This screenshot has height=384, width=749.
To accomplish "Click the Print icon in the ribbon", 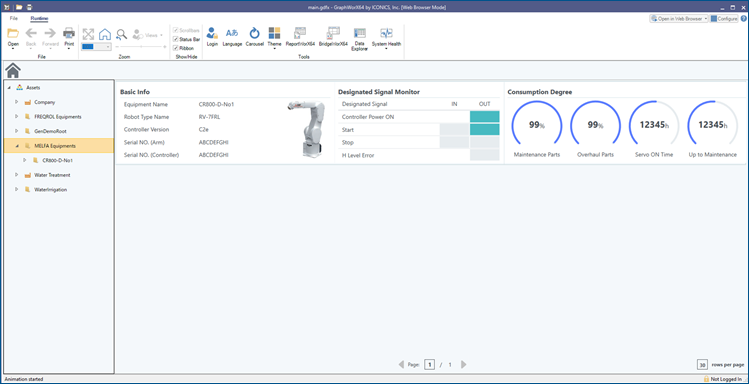I will 69,33.
